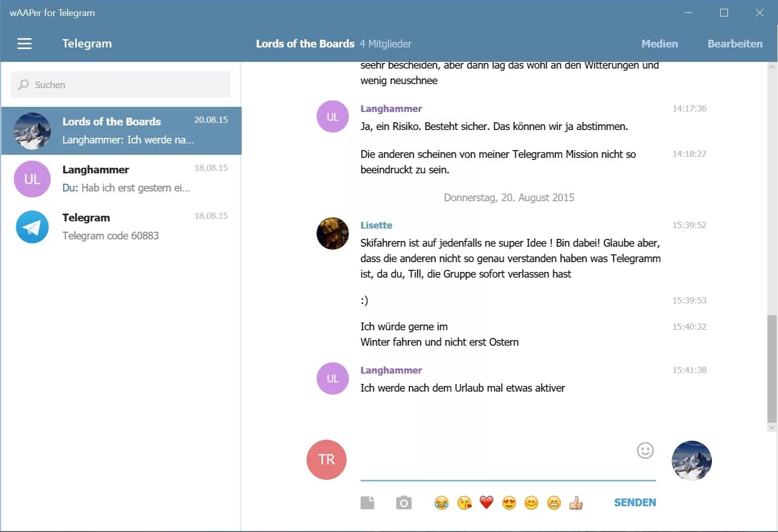Open the Lords of the Boards chat
Viewport: 778px width, 532px height.
click(121, 131)
